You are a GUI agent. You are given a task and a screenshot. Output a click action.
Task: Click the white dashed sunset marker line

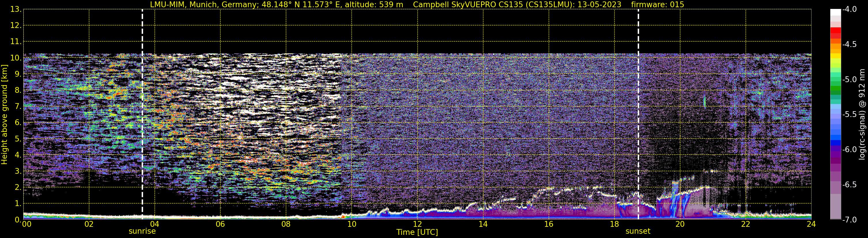pos(638,114)
